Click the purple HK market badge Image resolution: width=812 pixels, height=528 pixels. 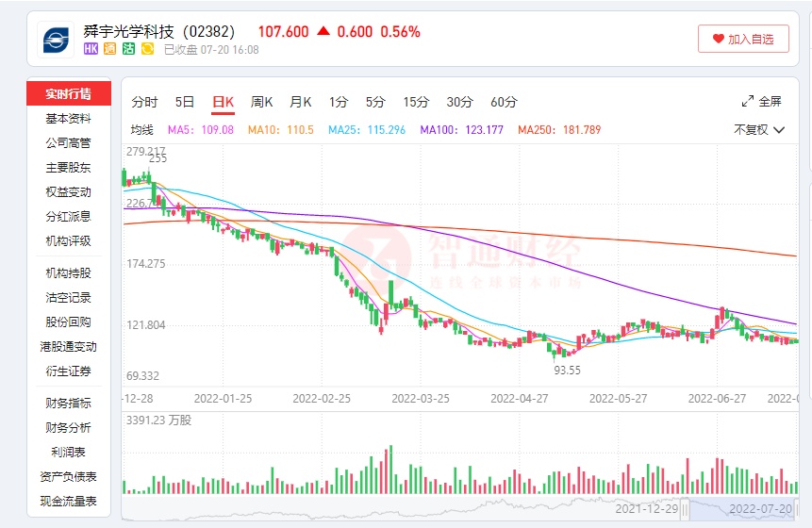point(91,49)
